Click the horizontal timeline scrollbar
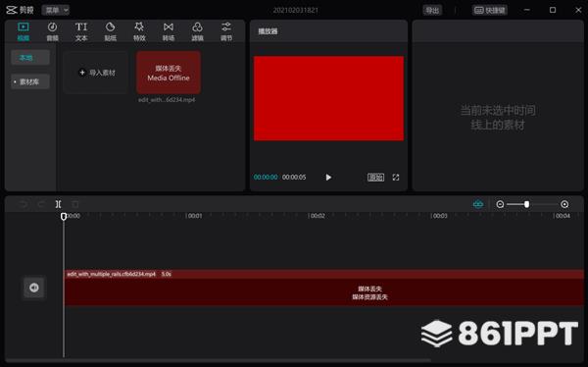Screen dimensions: 588x367 (x=219, y=360)
